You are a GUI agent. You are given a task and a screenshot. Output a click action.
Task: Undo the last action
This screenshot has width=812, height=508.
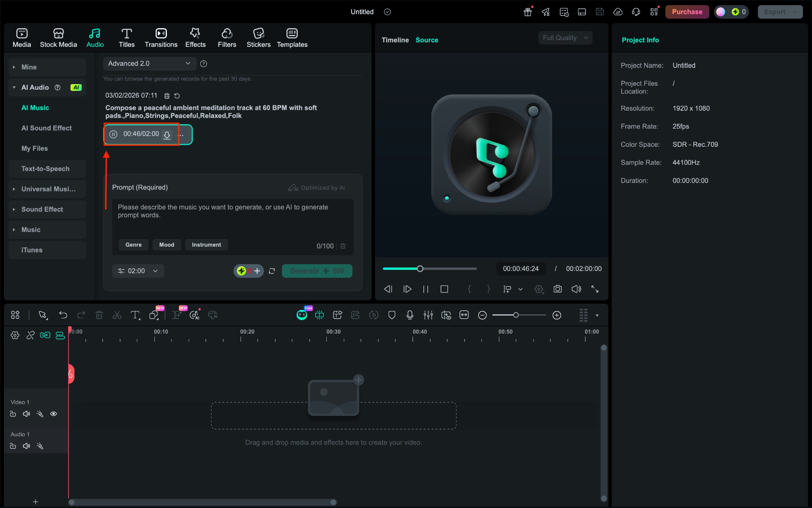[x=63, y=315]
